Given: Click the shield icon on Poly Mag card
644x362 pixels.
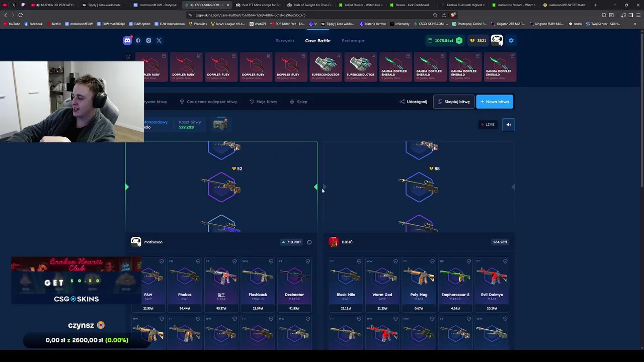Looking at the screenshot, I should click(x=432, y=261).
